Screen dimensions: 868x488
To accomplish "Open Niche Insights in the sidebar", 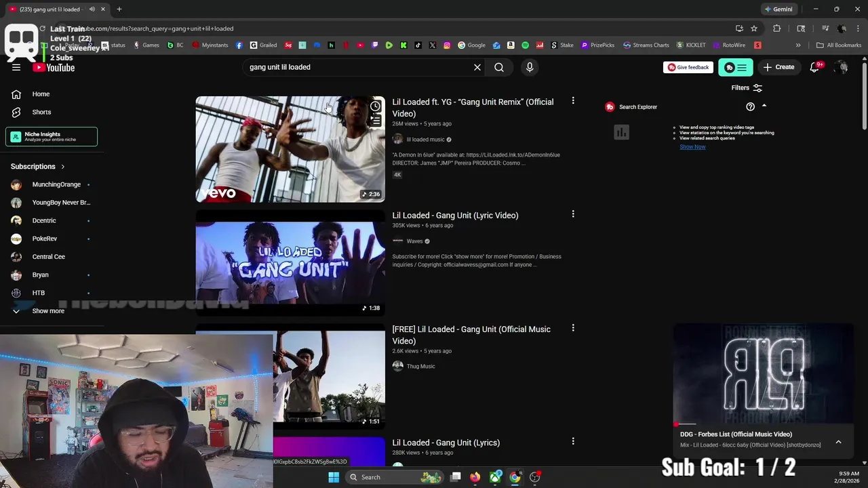I will pos(52,136).
